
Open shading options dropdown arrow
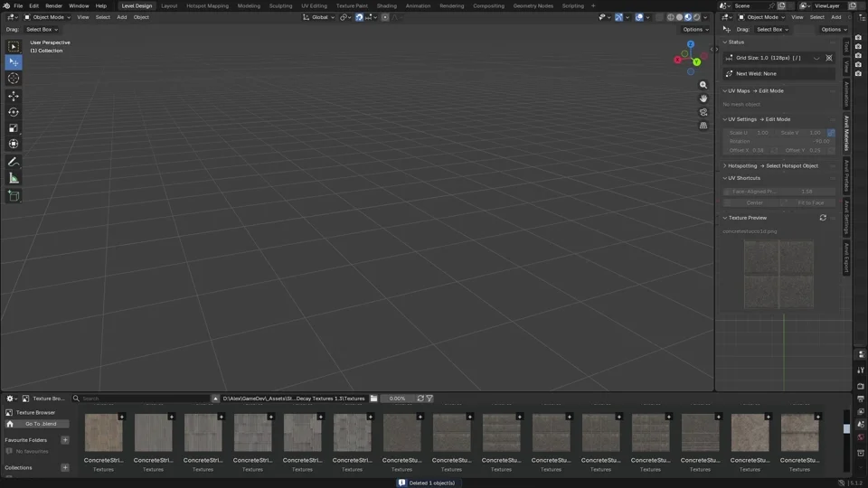[x=705, y=17]
